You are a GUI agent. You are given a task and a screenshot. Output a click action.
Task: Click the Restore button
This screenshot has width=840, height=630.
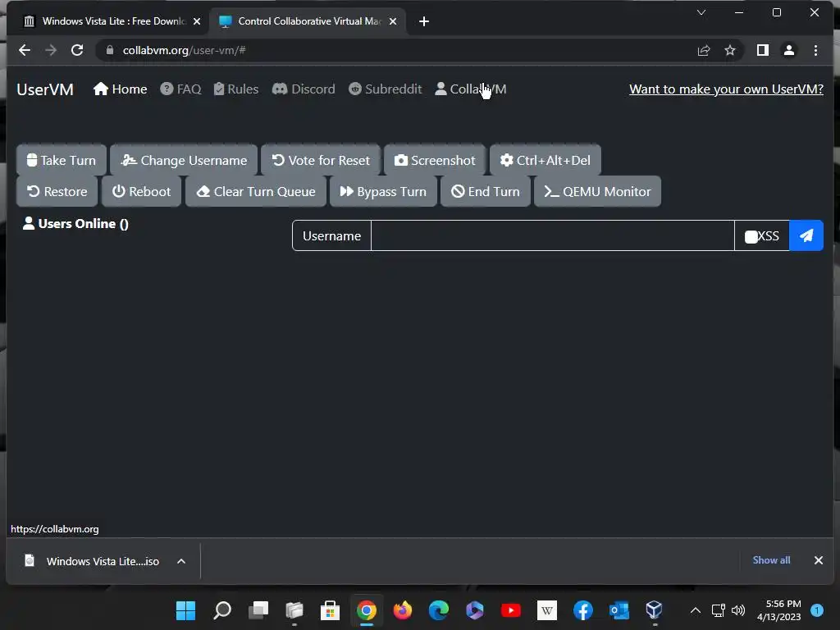[x=57, y=191]
